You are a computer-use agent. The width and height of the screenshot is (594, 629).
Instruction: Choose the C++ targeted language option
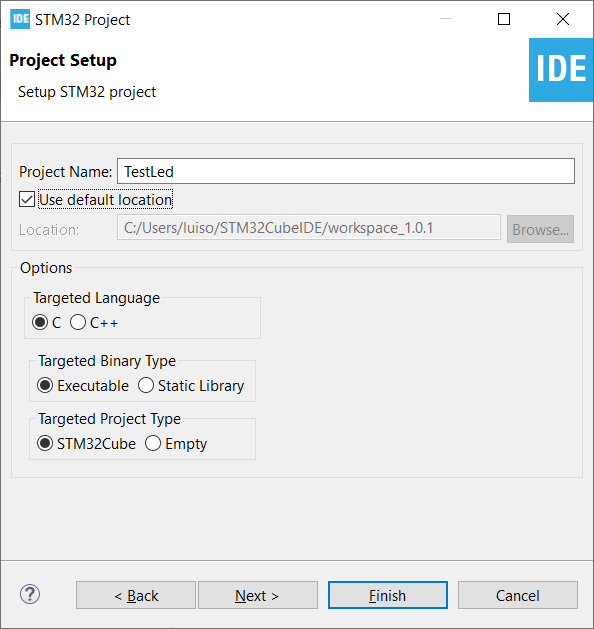pos(78,323)
